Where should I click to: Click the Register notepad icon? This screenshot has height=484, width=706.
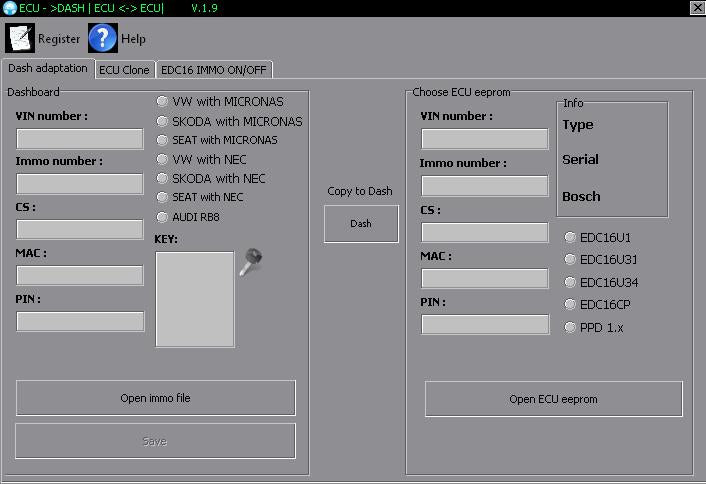[20, 39]
